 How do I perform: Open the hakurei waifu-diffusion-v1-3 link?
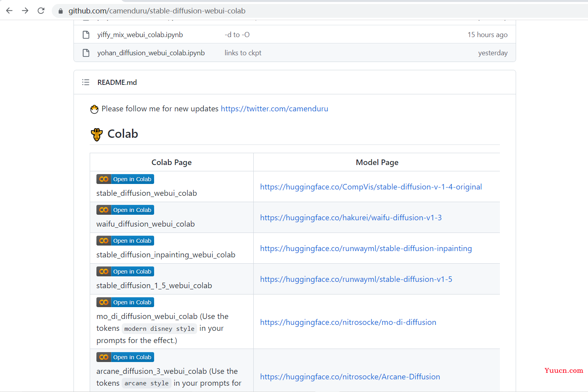(351, 218)
